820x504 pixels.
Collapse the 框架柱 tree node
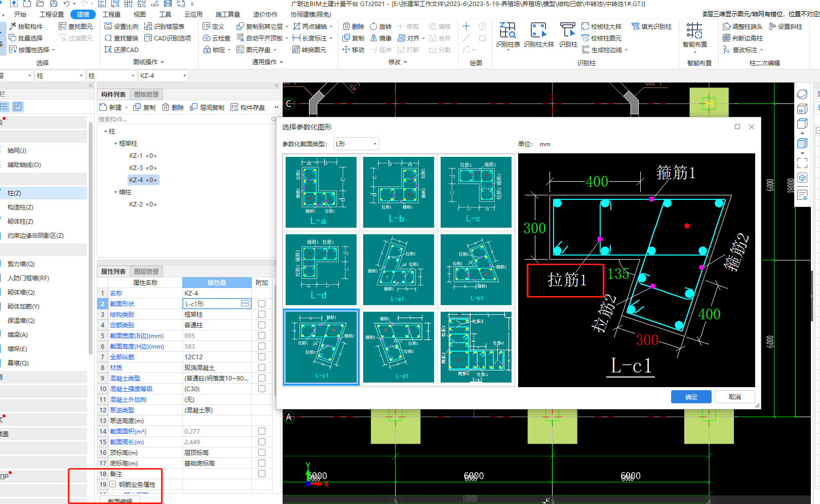point(115,144)
